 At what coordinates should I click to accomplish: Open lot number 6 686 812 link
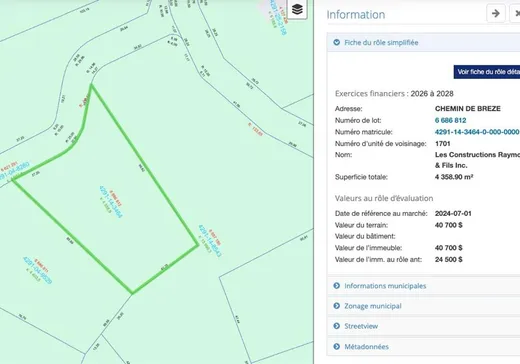[450, 120]
